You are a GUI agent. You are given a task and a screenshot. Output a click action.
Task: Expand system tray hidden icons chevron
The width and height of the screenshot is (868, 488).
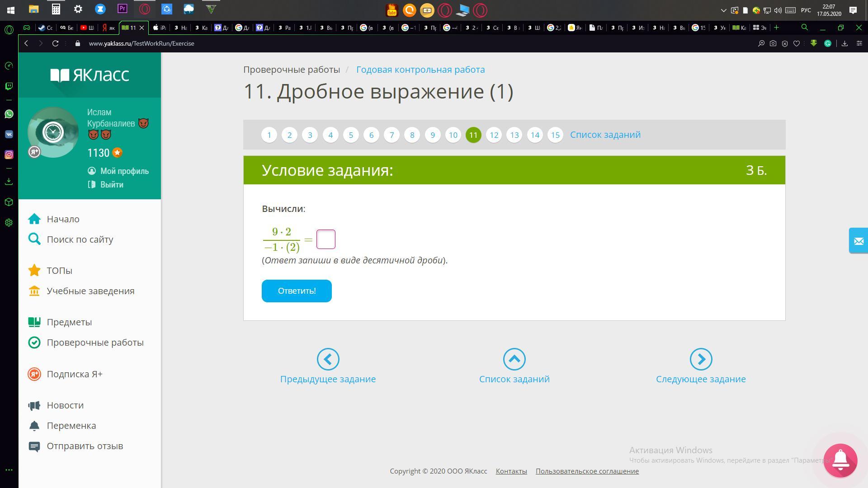(723, 10)
